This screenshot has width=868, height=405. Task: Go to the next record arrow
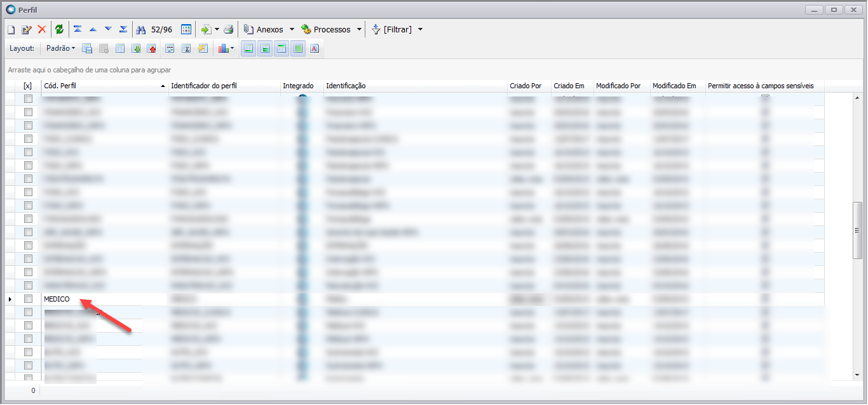coord(108,29)
